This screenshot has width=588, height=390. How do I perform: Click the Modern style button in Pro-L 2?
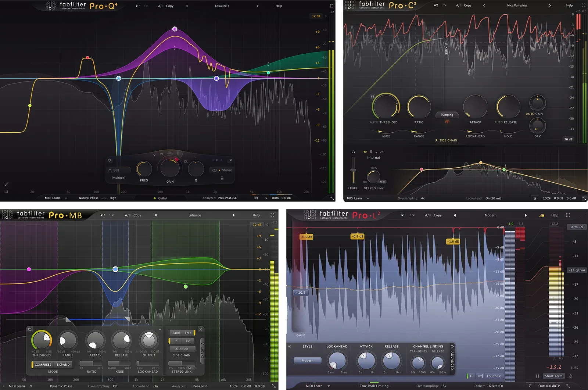tap(307, 361)
